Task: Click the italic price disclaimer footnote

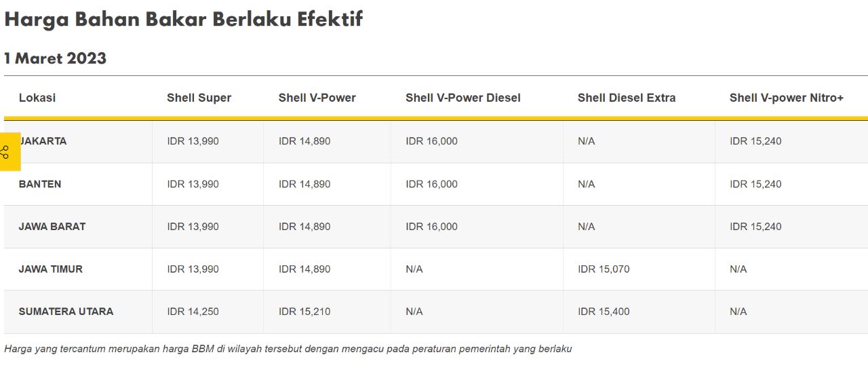Action: (x=288, y=349)
